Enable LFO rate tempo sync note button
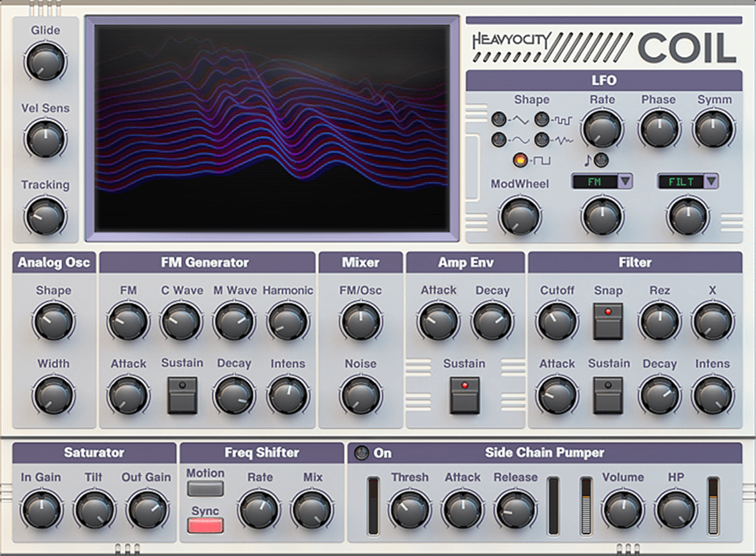The width and height of the screenshot is (756, 556). pyautogui.click(x=601, y=160)
